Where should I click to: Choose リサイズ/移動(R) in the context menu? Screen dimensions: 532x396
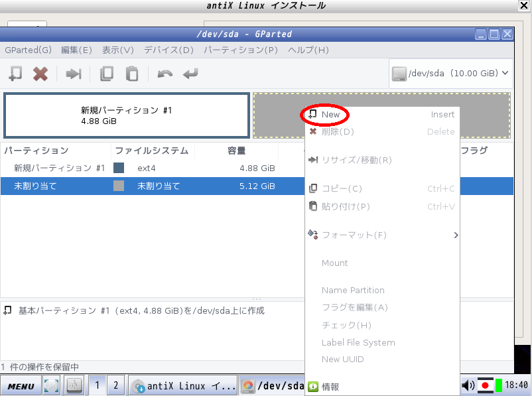tap(382, 160)
